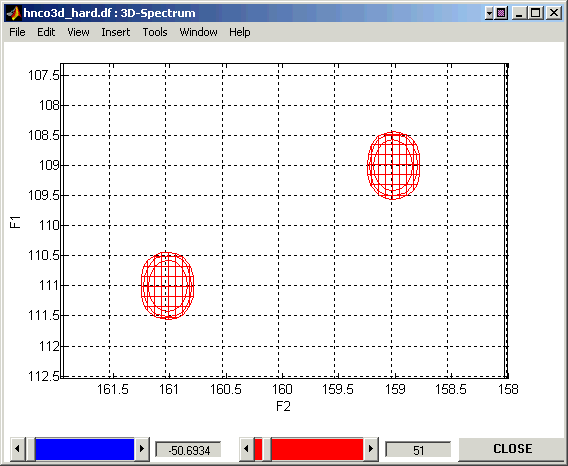
Task: Click left arrow of blue slider
Action: [x=17, y=449]
